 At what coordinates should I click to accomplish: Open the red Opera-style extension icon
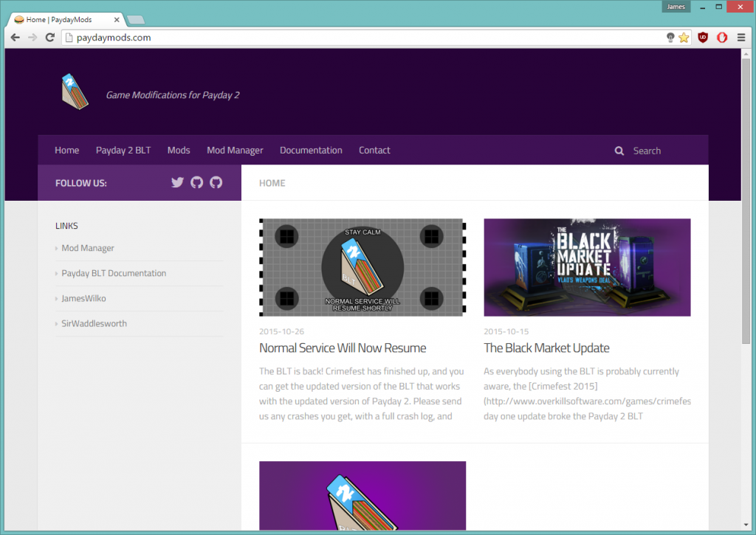coord(722,38)
